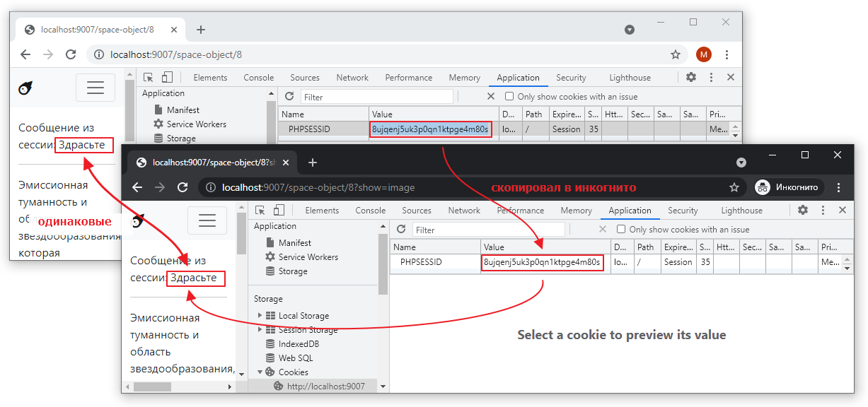868x407 pixels.
Task: Refresh cookies list in incognito Application panel
Action: (401, 230)
